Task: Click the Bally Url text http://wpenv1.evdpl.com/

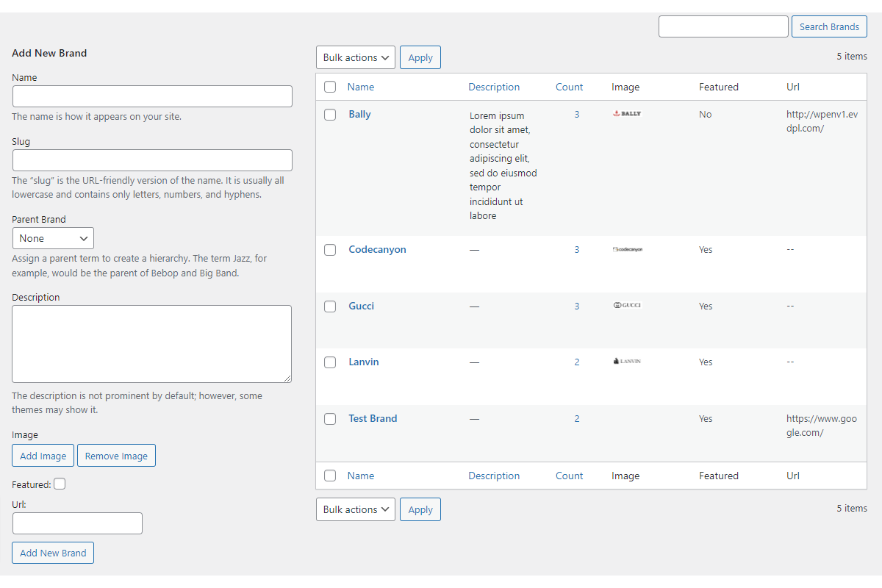Action: [x=822, y=121]
